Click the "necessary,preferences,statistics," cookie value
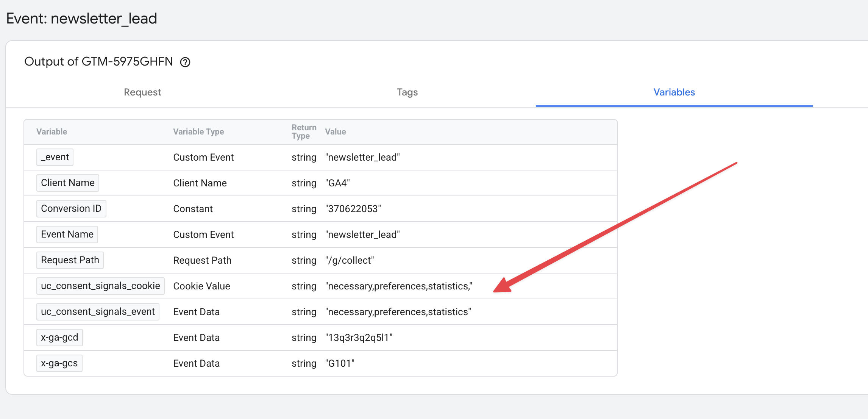The height and width of the screenshot is (419, 868). [398, 286]
